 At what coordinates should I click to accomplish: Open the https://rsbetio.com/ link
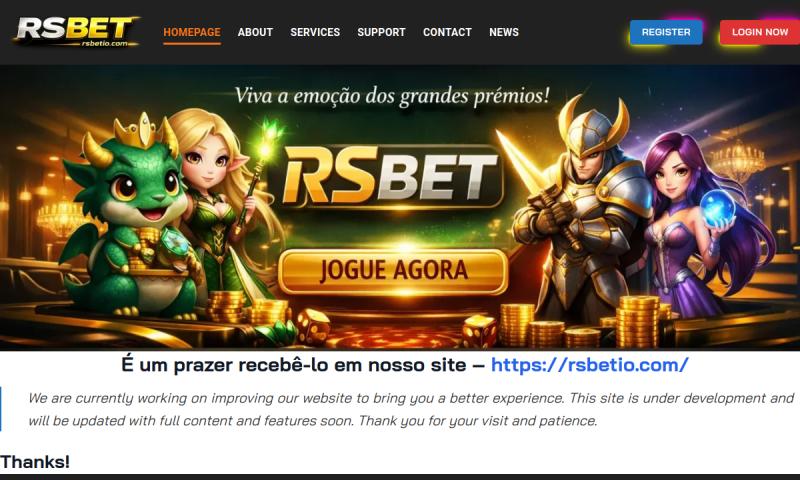[590, 365]
